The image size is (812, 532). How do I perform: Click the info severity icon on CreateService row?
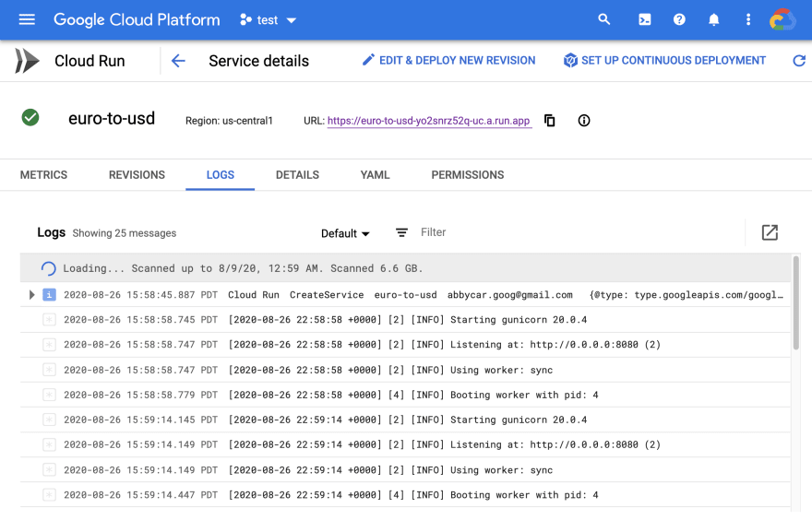coord(49,294)
